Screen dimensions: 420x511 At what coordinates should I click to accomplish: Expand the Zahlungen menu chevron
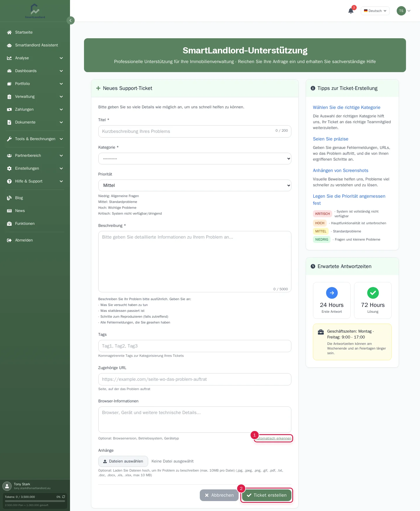[x=61, y=109]
